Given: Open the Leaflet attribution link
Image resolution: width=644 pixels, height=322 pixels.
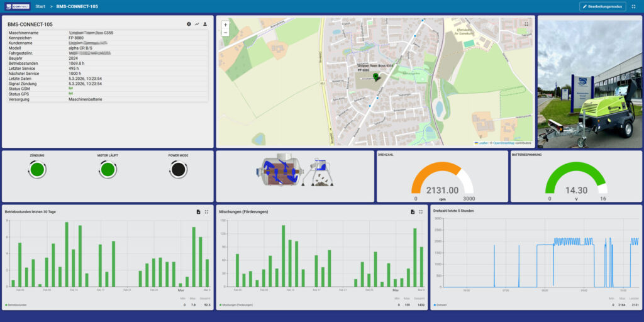Looking at the screenshot, I should pos(481,143).
